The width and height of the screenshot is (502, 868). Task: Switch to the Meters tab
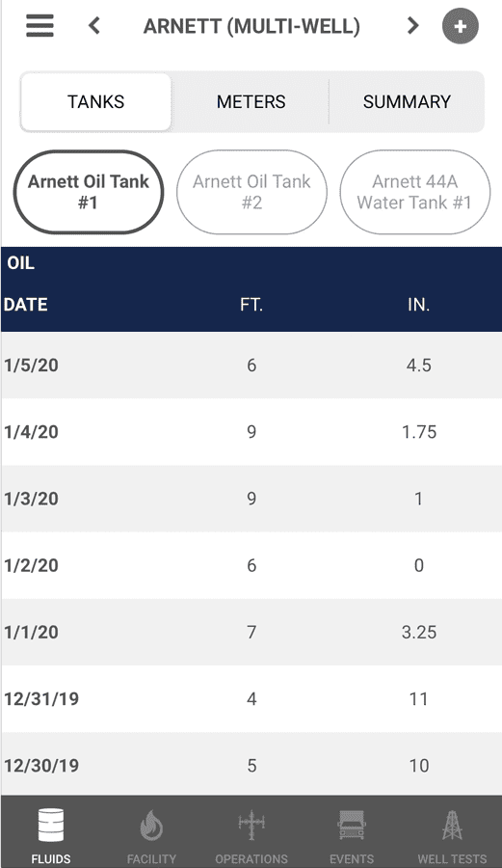tap(251, 102)
